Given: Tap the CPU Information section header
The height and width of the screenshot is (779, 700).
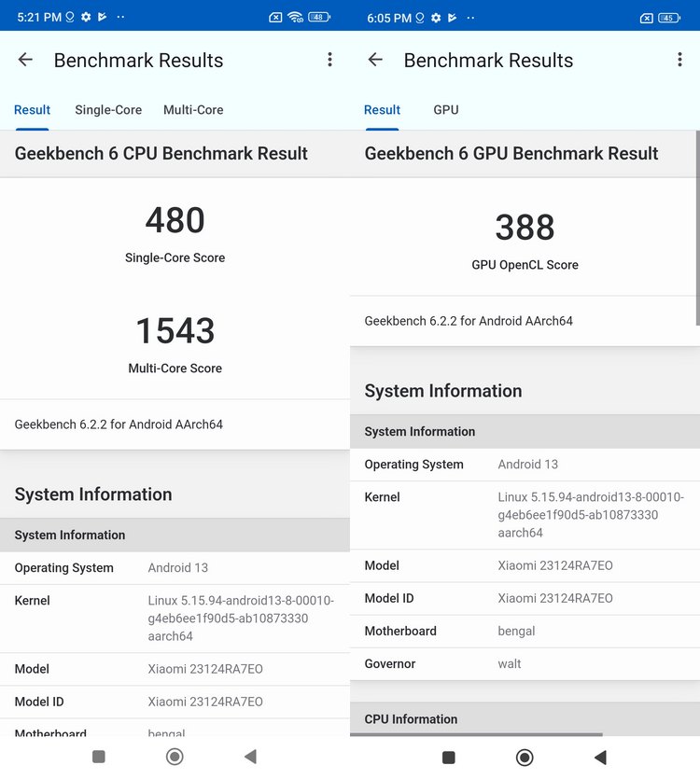Looking at the screenshot, I should click(525, 718).
